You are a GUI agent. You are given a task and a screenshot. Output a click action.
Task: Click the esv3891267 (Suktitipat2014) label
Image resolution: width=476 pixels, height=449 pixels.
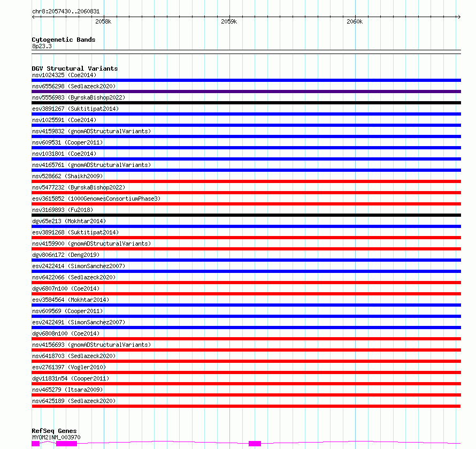75,109
